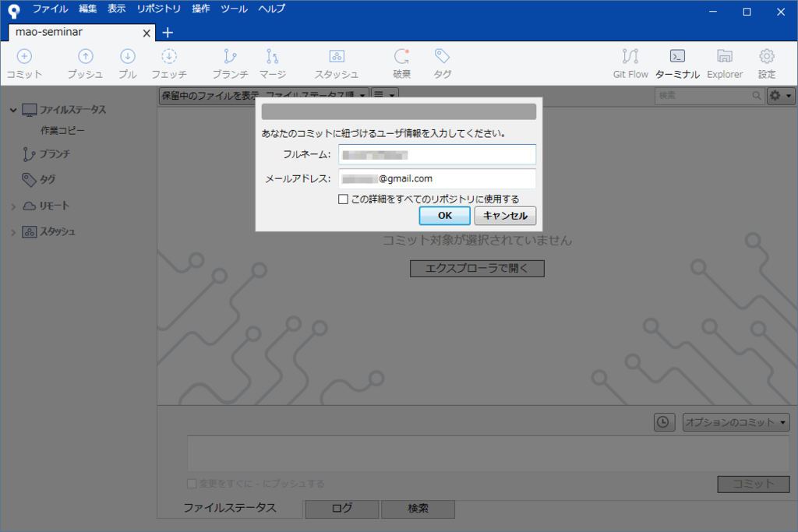This screenshot has width=798, height=532.
Task: Click the OK button in the dialog
Action: (x=444, y=215)
